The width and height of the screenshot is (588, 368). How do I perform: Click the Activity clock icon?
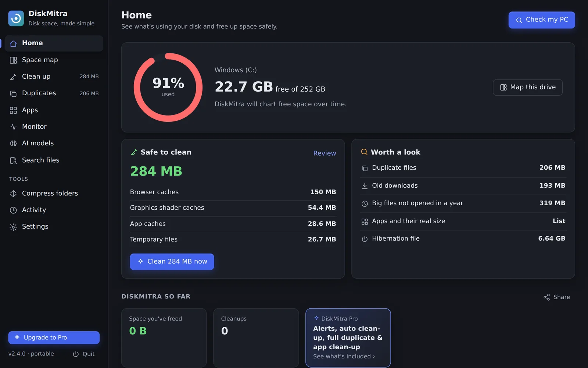coord(13,210)
